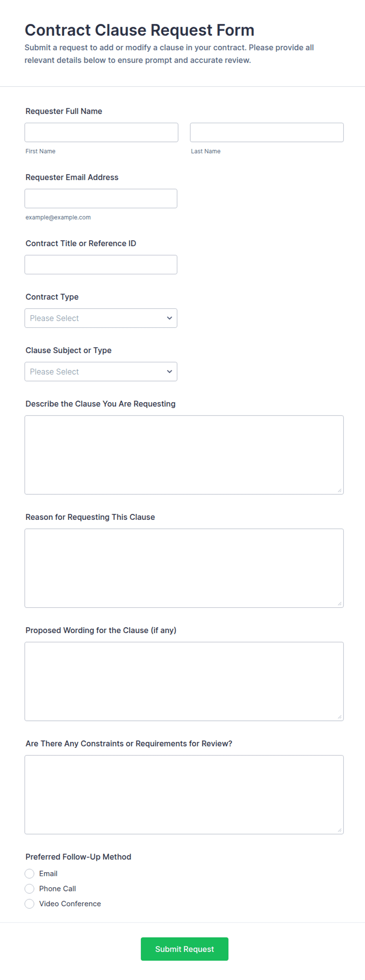Click the resize grip of the Constraints textarea
The image size is (365, 980).
pos(339,830)
